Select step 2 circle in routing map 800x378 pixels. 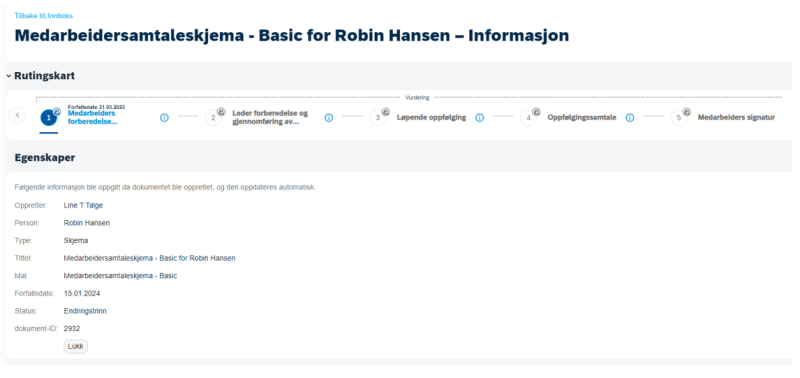click(213, 118)
